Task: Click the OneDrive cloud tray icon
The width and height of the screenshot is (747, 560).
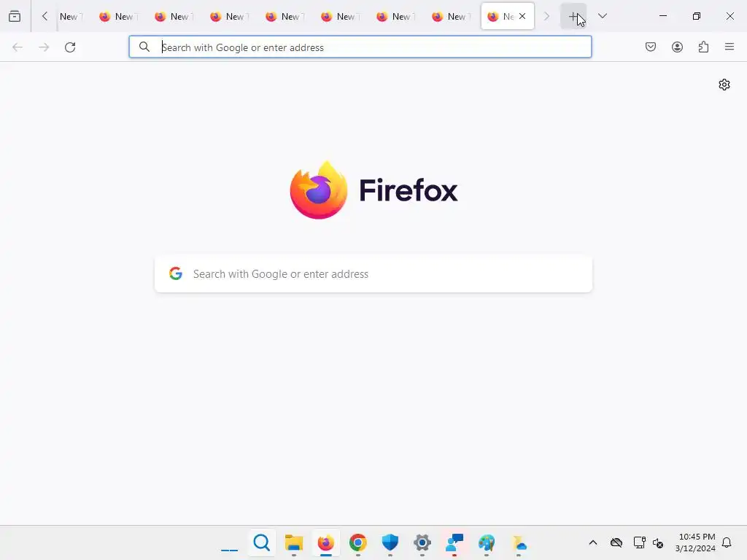Action: (x=616, y=542)
